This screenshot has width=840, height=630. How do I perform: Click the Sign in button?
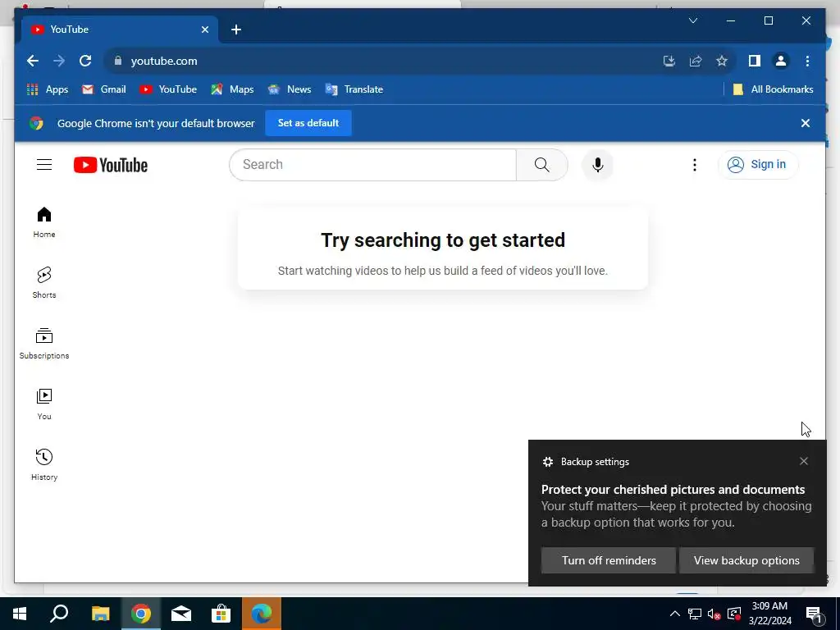757,164
